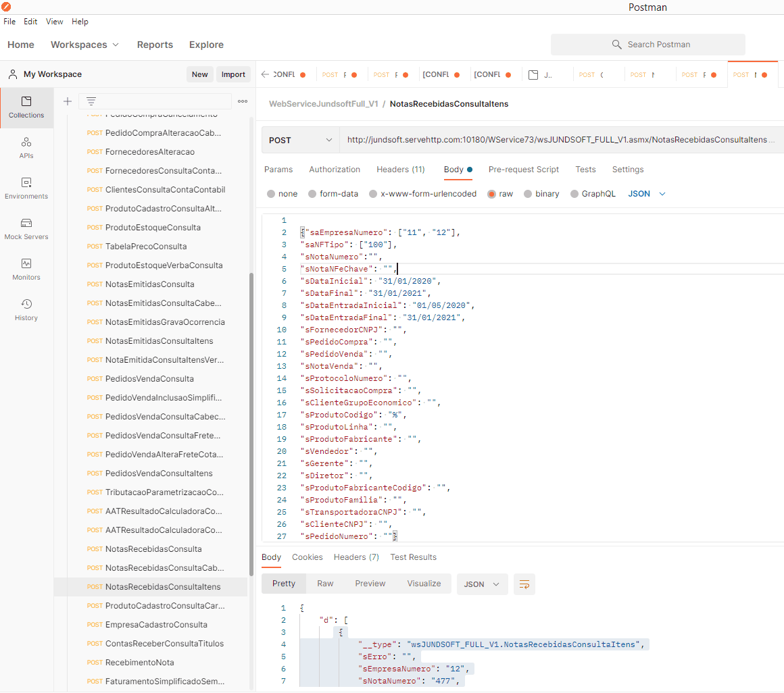Open the Pre-request Script tab
Image resolution: width=784 pixels, height=693 pixels.
pos(523,170)
